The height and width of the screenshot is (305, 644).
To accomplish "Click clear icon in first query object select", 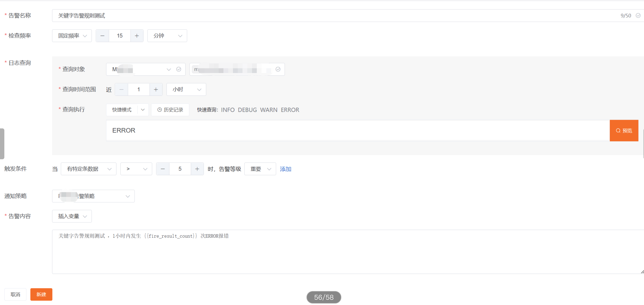I will tap(179, 69).
